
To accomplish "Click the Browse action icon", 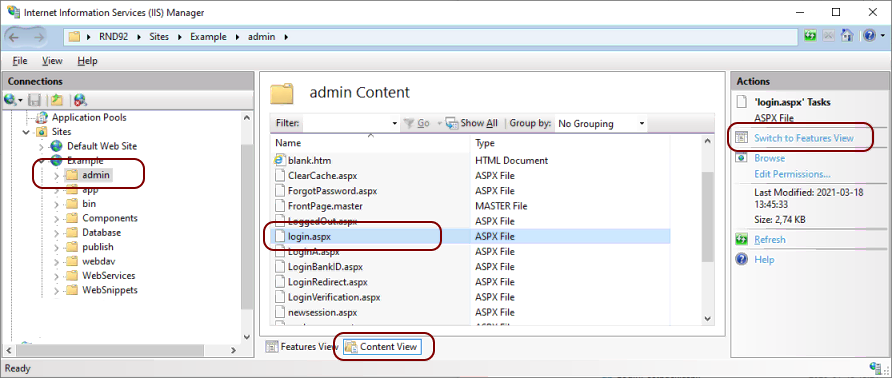I will pos(741,158).
